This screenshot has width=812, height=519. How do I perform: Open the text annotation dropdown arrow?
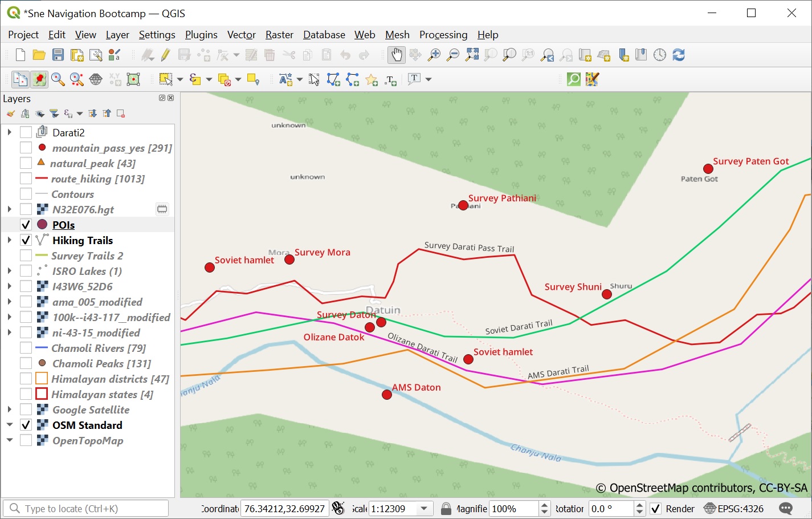(x=429, y=79)
